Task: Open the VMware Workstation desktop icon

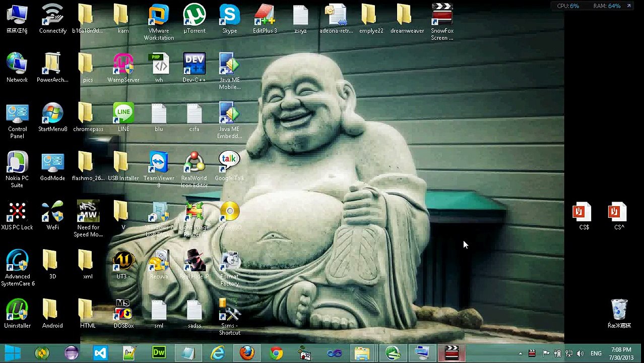Action: coord(159,22)
